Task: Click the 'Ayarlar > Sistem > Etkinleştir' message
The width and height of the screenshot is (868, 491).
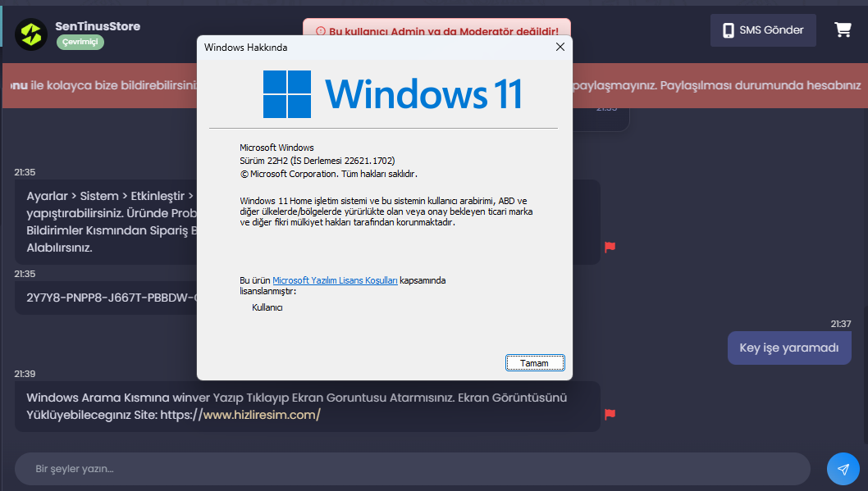Action: 107,221
